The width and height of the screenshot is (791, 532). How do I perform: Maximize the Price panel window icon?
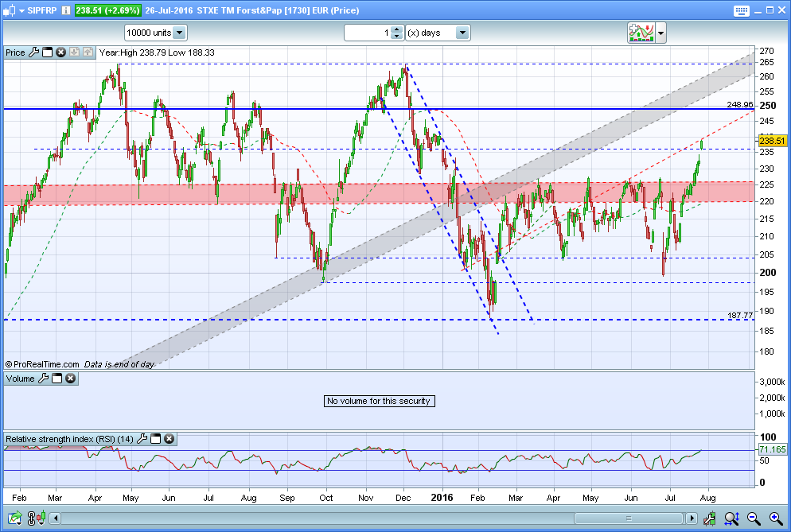pyautogui.click(x=48, y=52)
